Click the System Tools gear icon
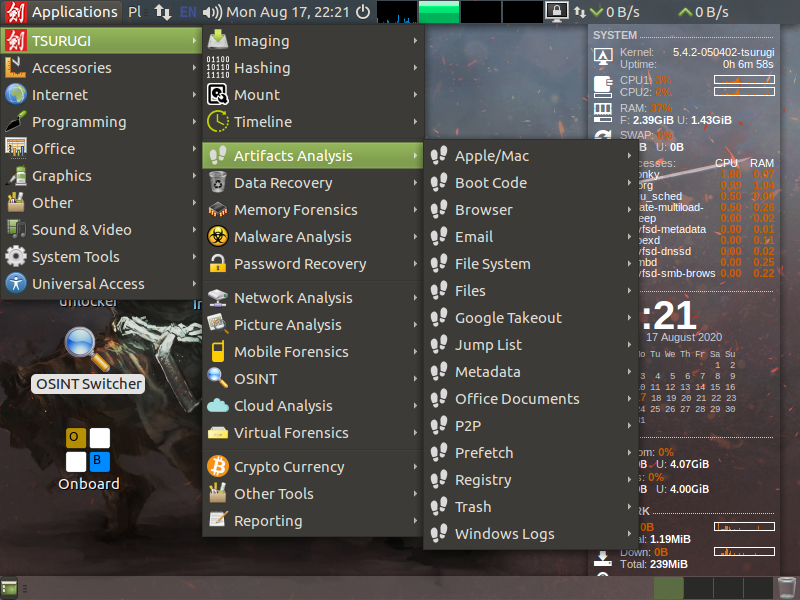 click(15, 257)
